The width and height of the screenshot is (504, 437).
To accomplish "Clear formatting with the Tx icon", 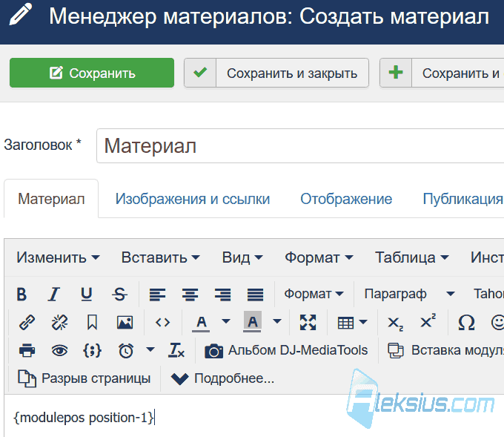I will (176, 350).
